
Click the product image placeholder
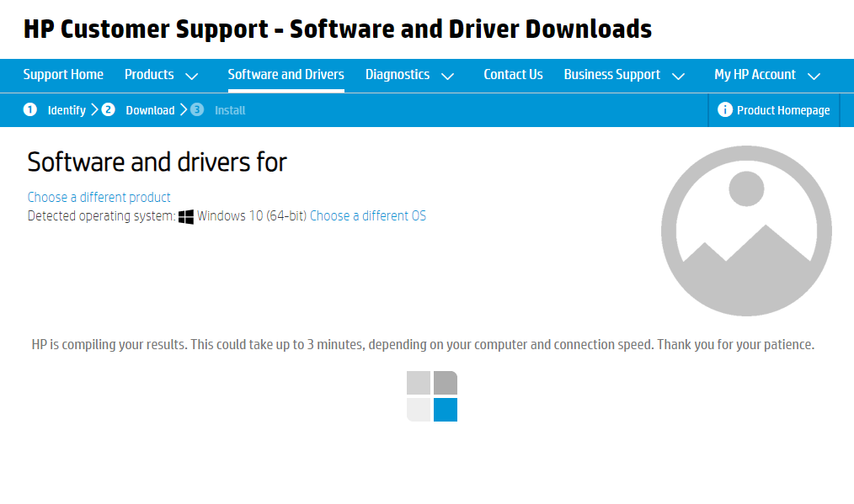point(746,231)
